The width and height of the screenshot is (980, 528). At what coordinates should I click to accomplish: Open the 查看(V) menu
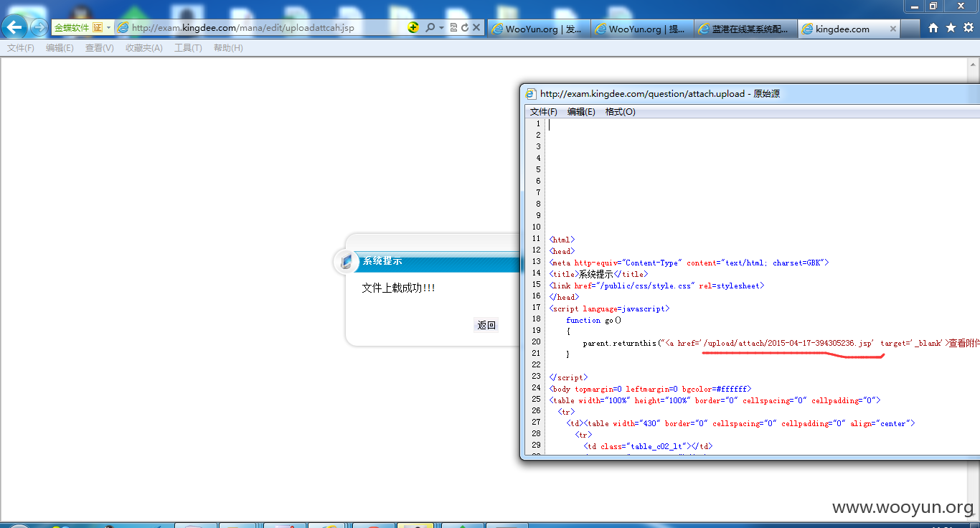99,48
